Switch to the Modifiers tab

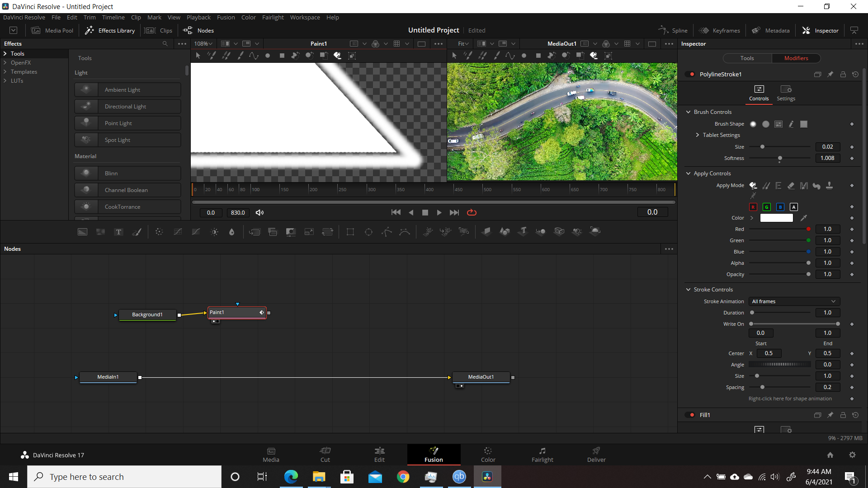click(x=796, y=58)
